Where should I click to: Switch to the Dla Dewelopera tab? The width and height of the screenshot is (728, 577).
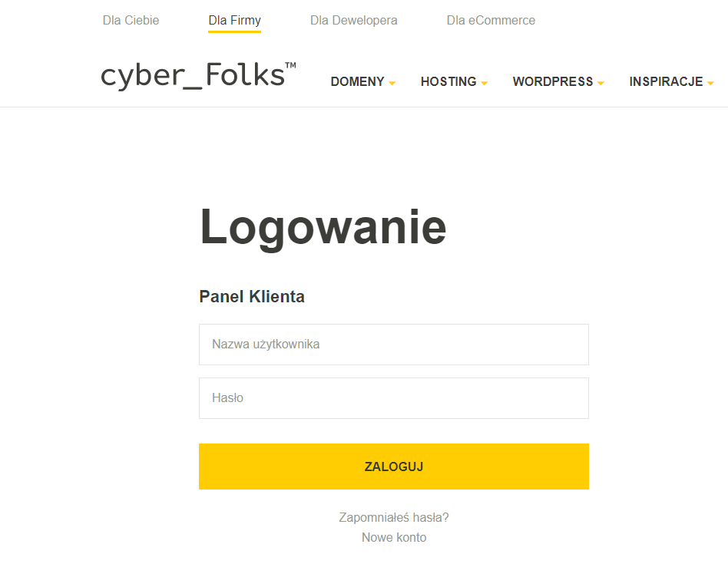(354, 21)
